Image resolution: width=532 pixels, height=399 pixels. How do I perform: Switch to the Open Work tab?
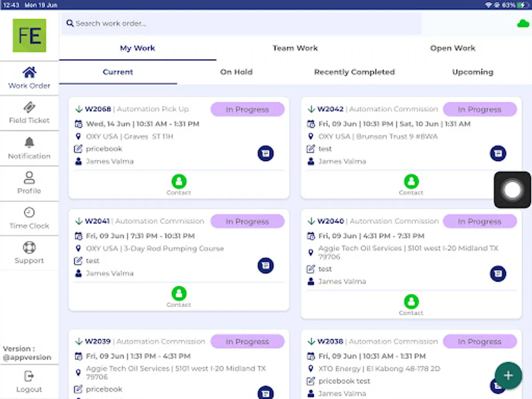click(x=453, y=48)
